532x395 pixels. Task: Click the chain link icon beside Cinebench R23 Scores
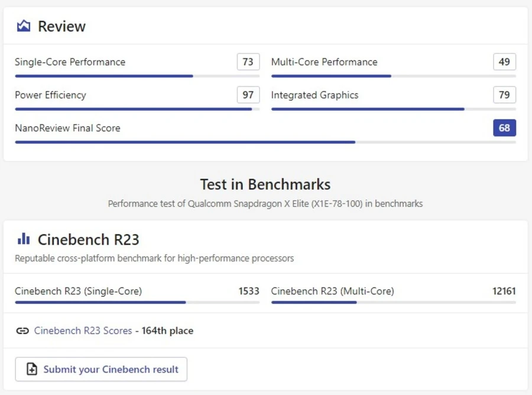(x=22, y=331)
